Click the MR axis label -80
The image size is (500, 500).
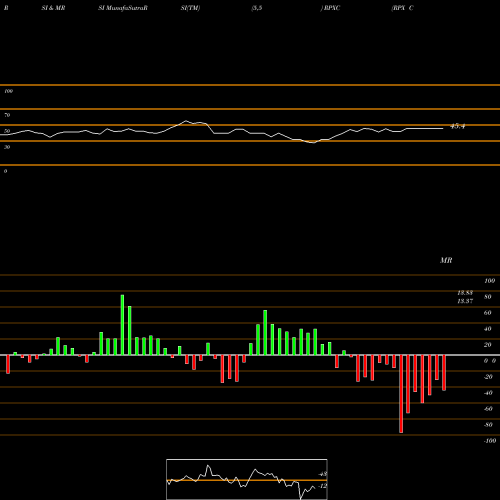coord(488,425)
